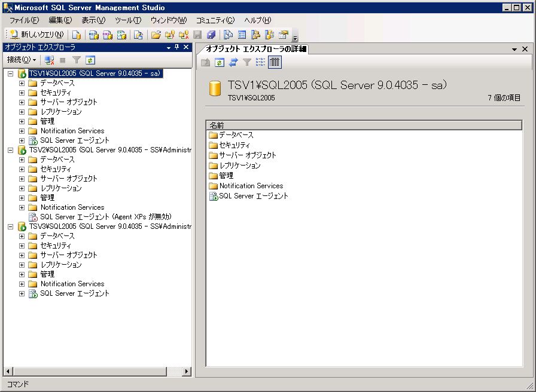The height and width of the screenshot is (392, 536).
Task: Click the Object Explorer scroll right arrow
Action: [187, 371]
